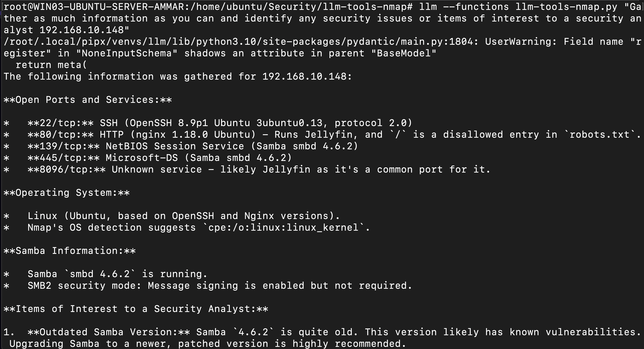Click the 22/tcp SSH port entry

[x=208, y=123]
